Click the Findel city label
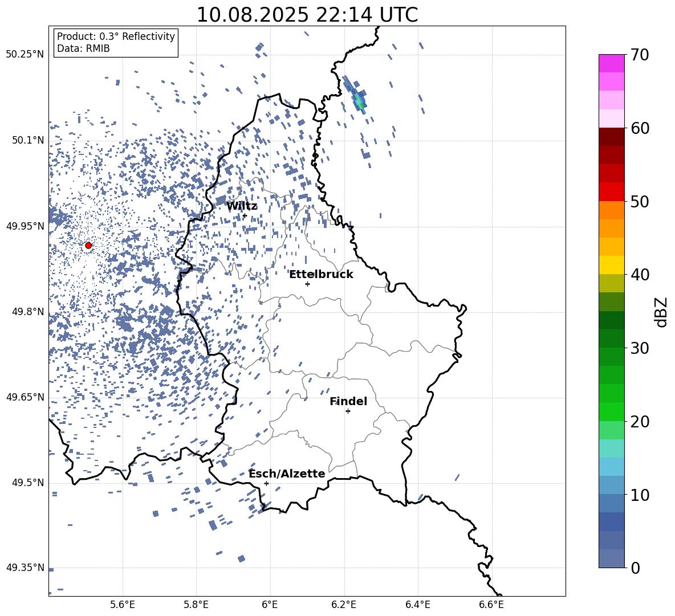The image size is (675, 616). click(348, 401)
